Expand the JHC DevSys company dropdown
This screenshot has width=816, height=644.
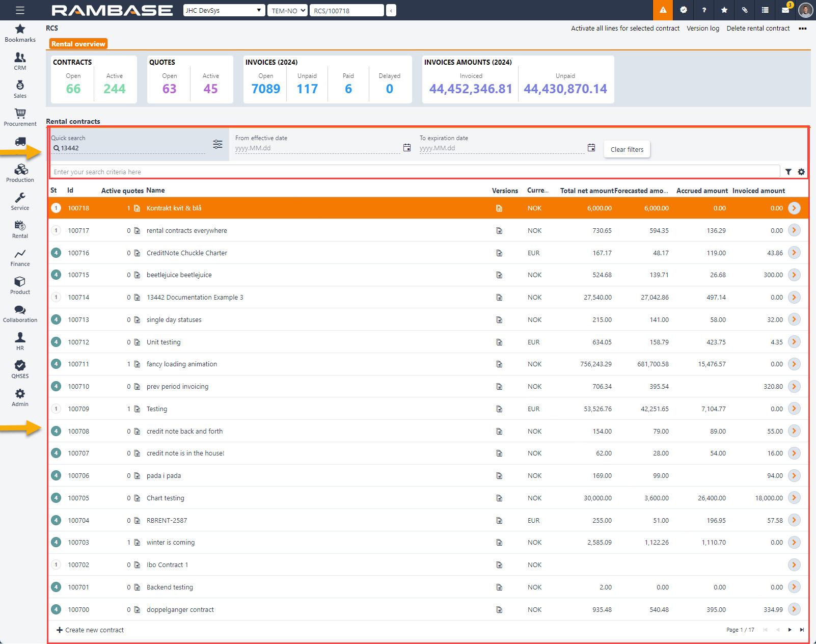(x=224, y=10)
